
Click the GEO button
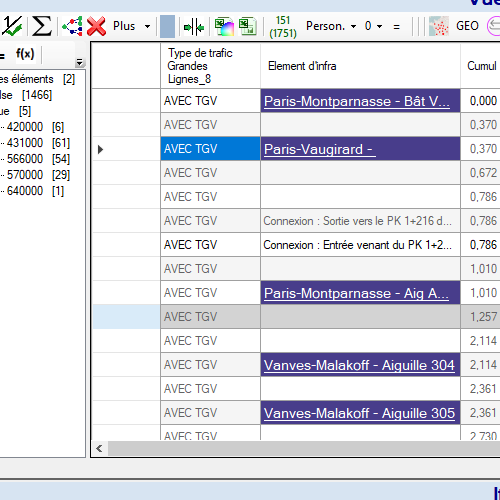pos(467,26)
